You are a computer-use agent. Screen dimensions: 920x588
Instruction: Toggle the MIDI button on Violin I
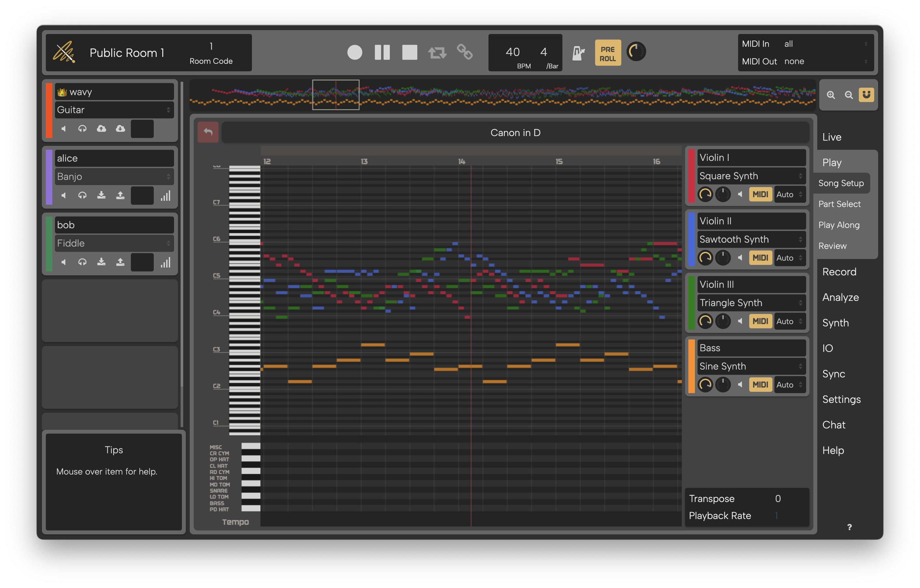point(760,195)
